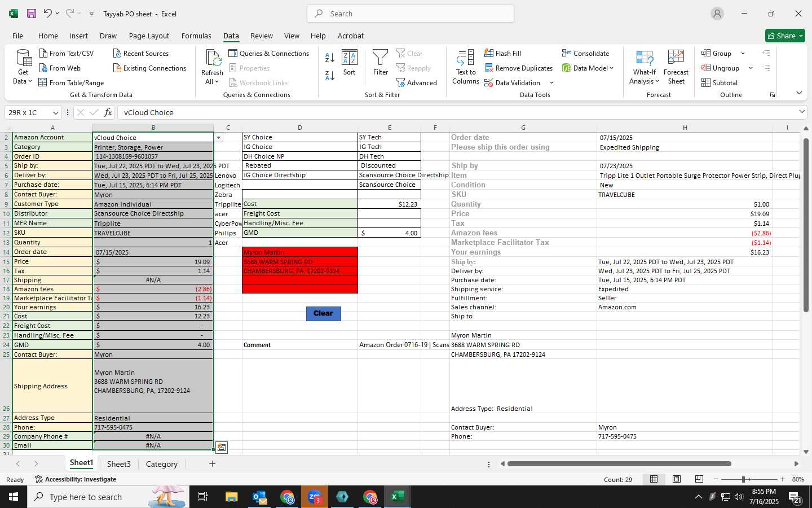Click the zoom slider handle
This screenshot has width=812, height=508.
(743, 479)
